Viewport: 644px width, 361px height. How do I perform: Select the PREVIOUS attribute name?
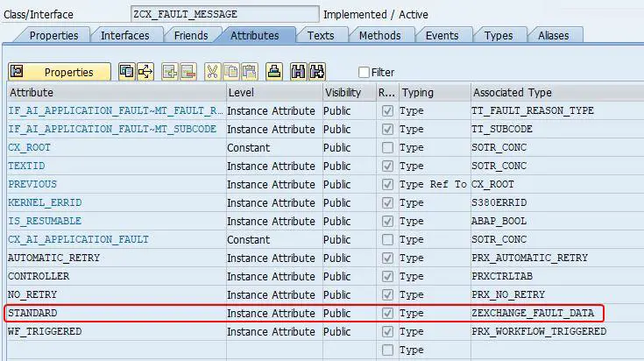click(32, 184)
